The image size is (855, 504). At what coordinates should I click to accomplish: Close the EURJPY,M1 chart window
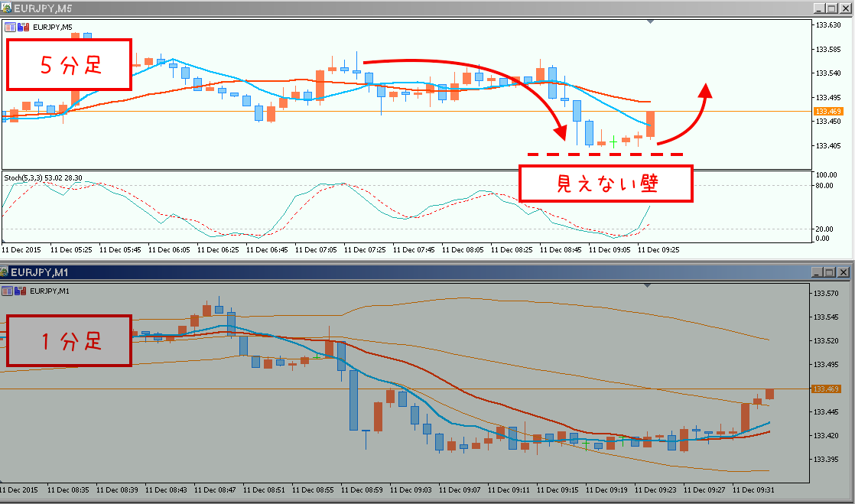(x=843, y=272)
